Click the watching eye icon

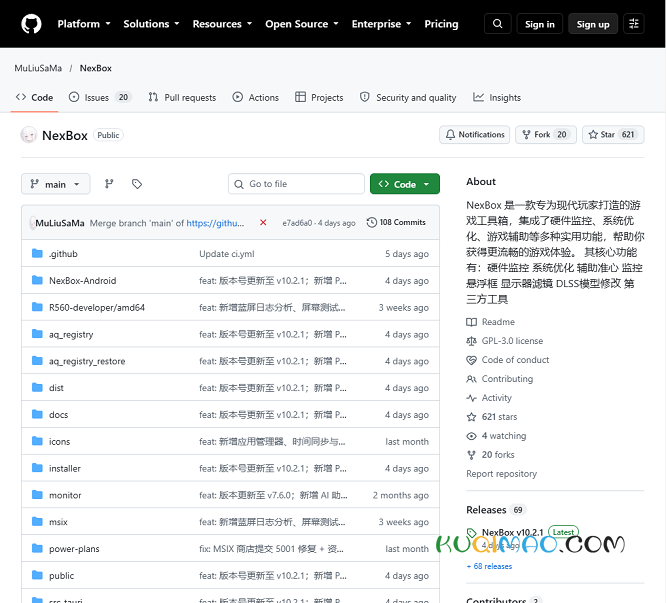point(471,436)
